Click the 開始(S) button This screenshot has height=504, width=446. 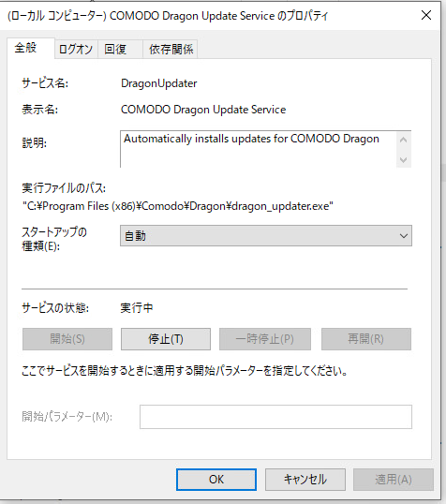click(67, 339)
